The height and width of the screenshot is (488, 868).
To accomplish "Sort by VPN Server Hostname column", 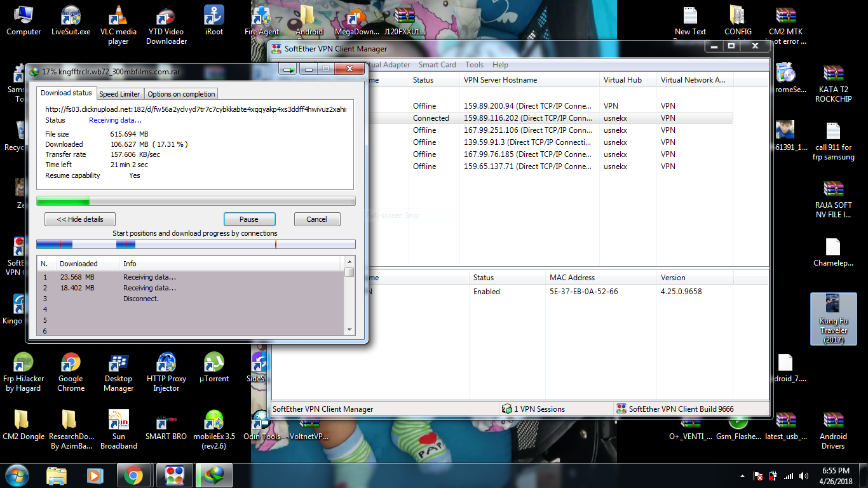I will tap(529, 80).
